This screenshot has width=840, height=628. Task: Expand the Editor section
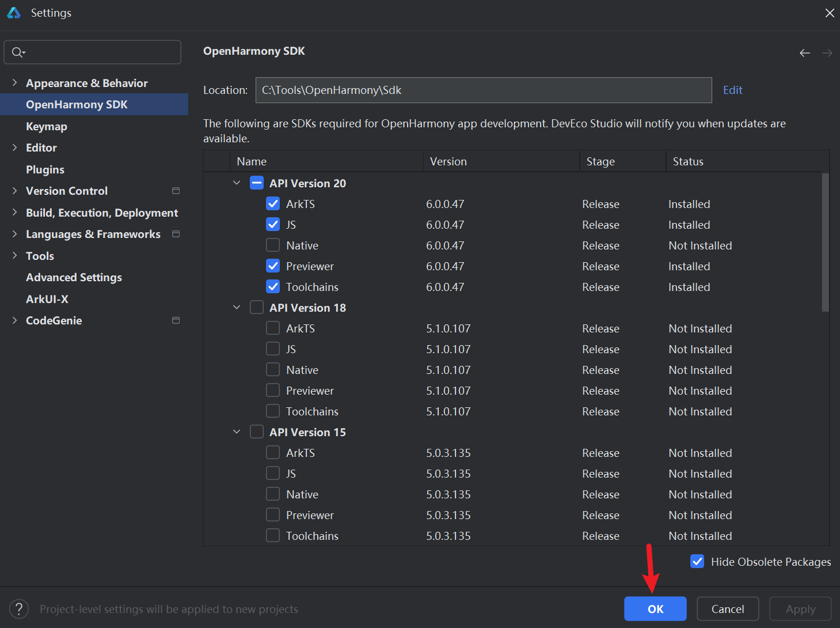[x=14, y=147]
